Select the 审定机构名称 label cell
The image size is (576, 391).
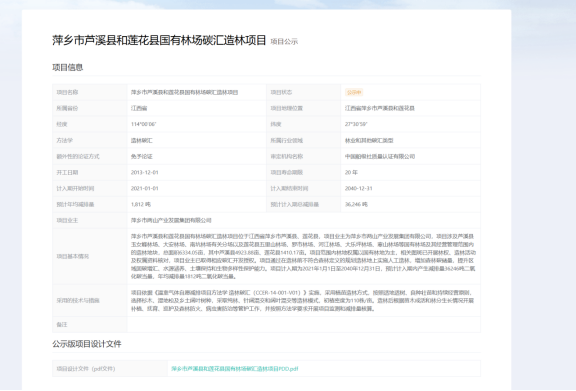point(304,157)
